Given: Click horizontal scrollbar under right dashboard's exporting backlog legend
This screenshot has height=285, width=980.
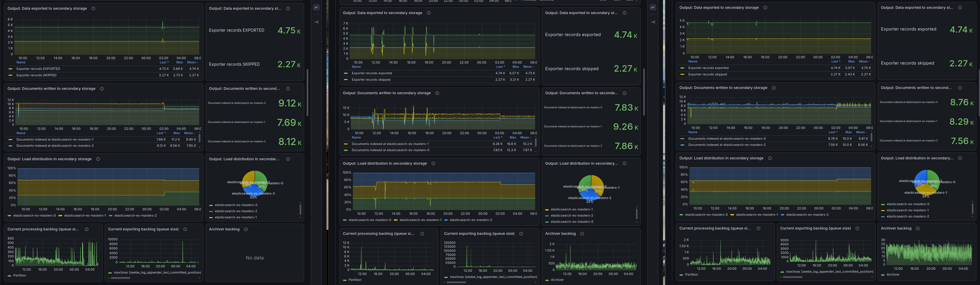Looking at the screenshot, I should [x=793, y=277].
